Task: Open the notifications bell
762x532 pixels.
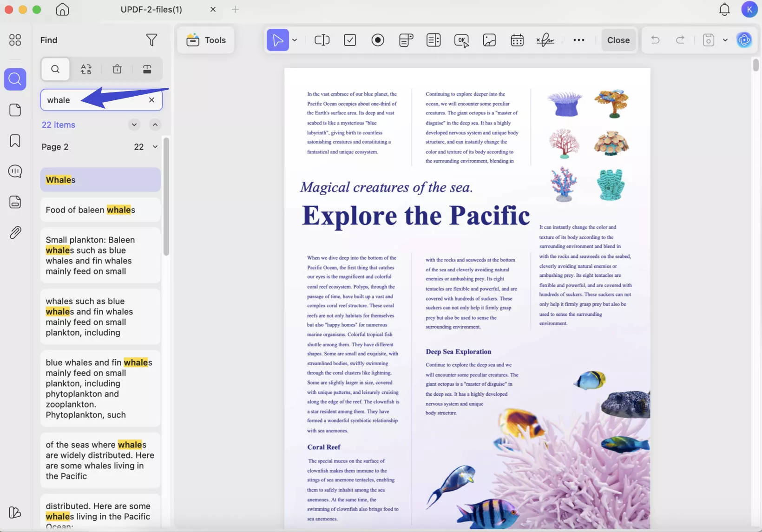Action: tap(724, 9)
